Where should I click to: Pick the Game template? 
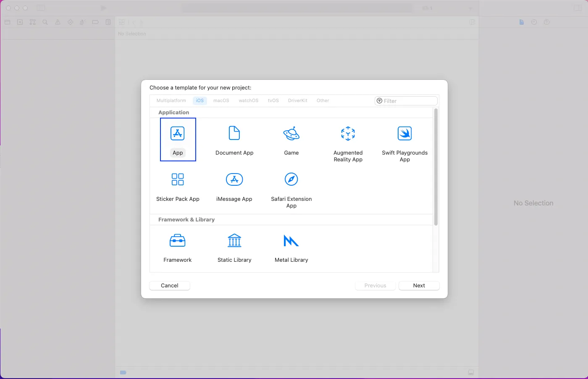tap(291, 140)
